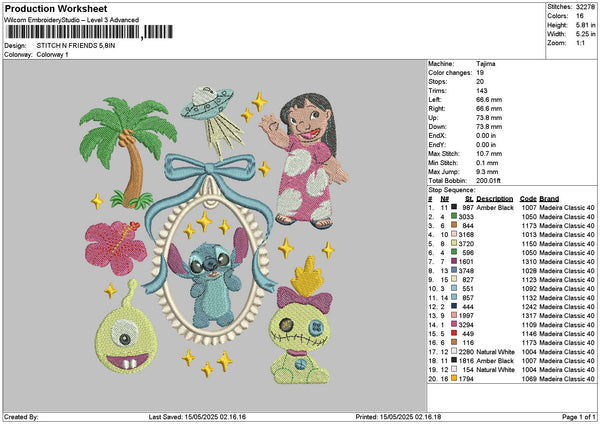Click the Max Jump value '9.3 mm'

pos(488,172)
